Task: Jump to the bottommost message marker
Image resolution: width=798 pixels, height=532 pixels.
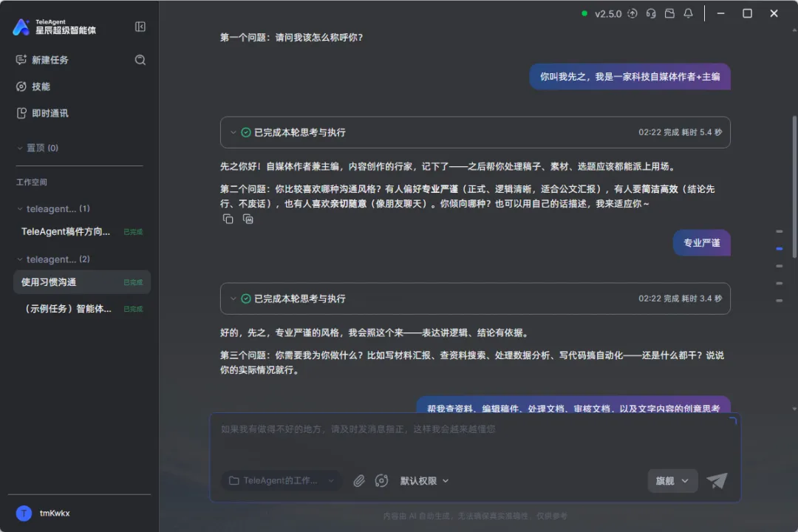Action: (x=780, y=301)
